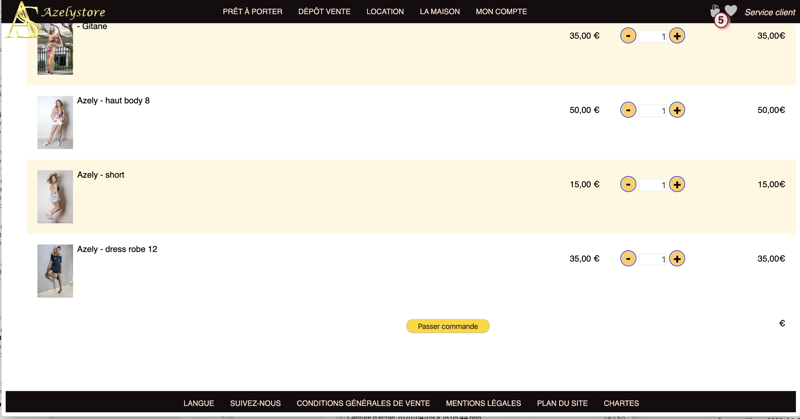Decrease quantity of the Gitane item
The height and width of the screenshot is (419, 800).
coord(628,36)
